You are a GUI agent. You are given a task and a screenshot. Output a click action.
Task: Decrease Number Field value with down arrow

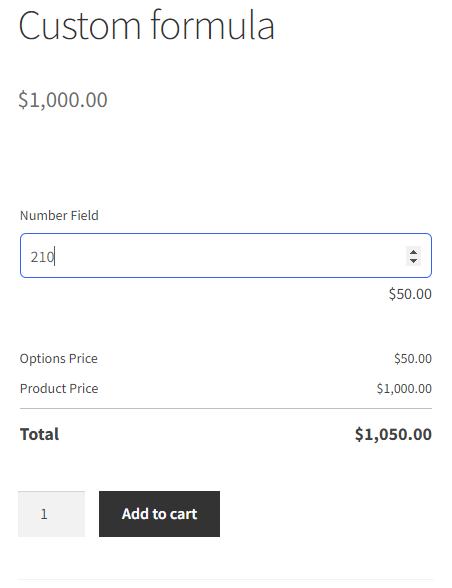[x=413, y=261]
